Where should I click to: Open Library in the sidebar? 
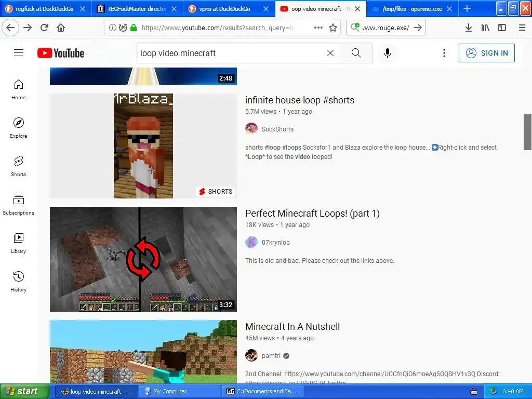(x=18, y=243)
